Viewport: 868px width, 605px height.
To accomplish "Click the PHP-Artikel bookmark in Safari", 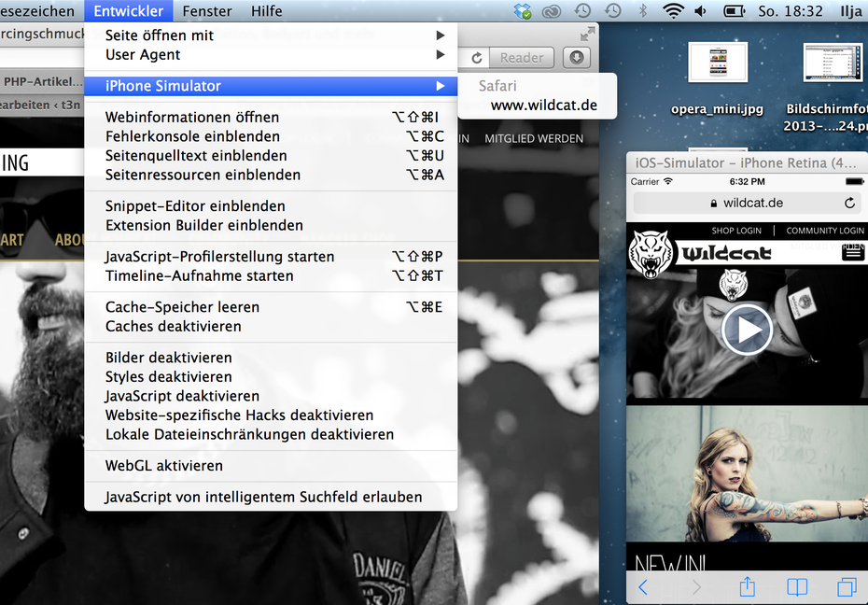I will click(43, 82).
